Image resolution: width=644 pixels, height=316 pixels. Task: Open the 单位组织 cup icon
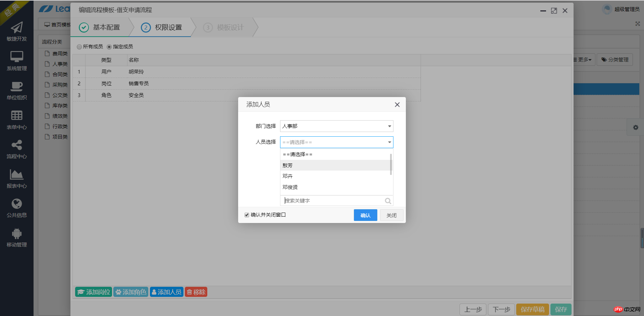click(x=16, y=86)
